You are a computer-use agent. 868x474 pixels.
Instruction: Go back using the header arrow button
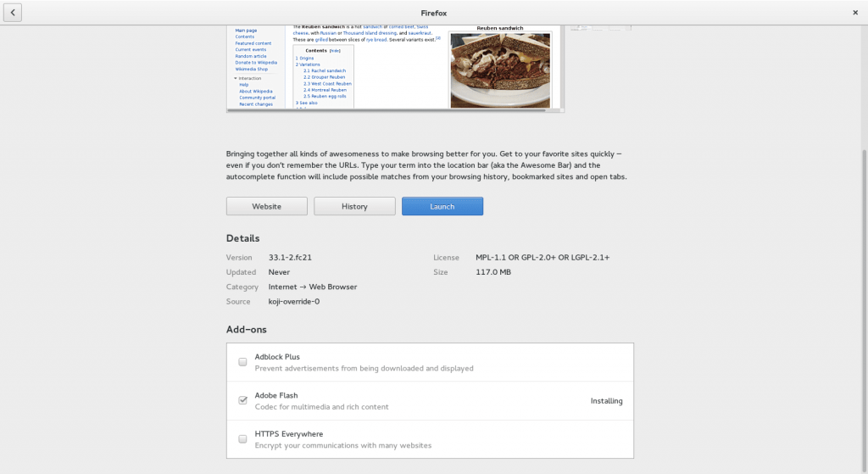tap(13, 12)
